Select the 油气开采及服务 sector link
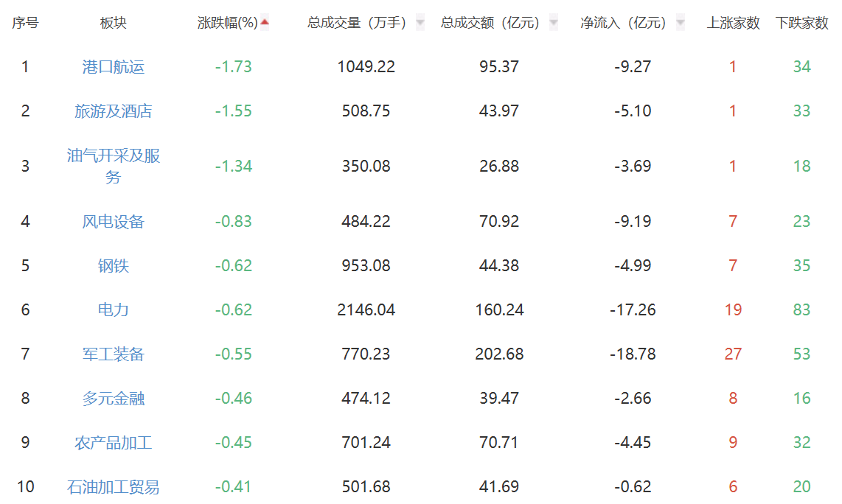The width and height of the screenshot is (842, 504). tap(114, 166)
